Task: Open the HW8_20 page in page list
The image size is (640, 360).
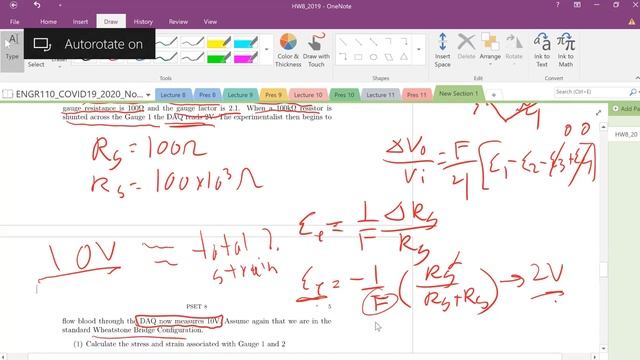Action: pyautogui.click(x=626, y=134)
